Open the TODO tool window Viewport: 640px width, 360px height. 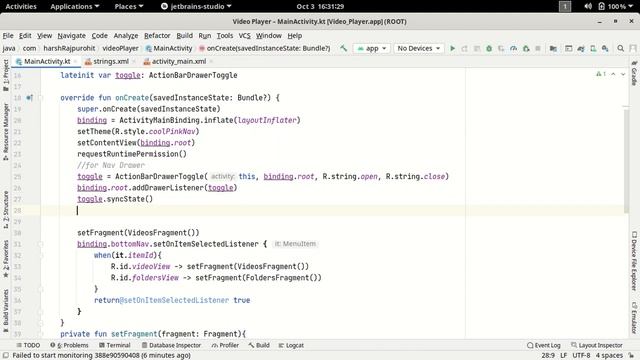click(28, 345)
